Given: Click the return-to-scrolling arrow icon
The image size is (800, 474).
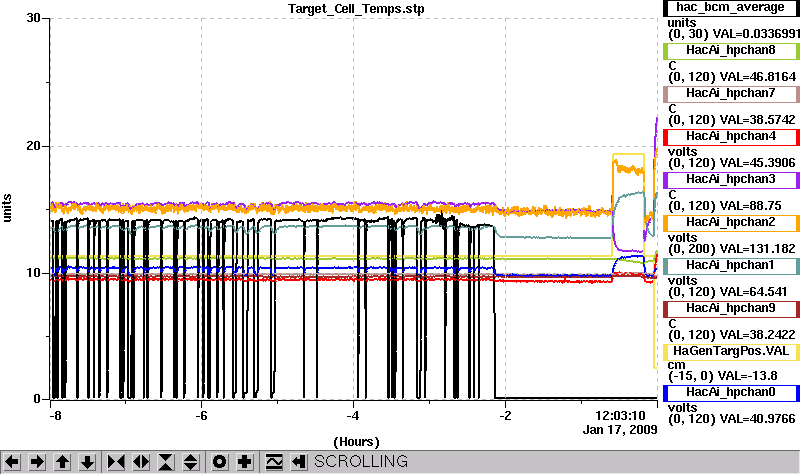Looking at the screenshot, I should [299, 462].
